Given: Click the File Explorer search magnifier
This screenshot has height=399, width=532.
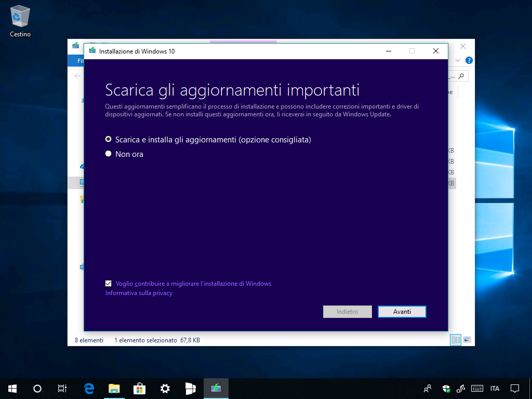Looking at the screenshot, I should [461, 76].
